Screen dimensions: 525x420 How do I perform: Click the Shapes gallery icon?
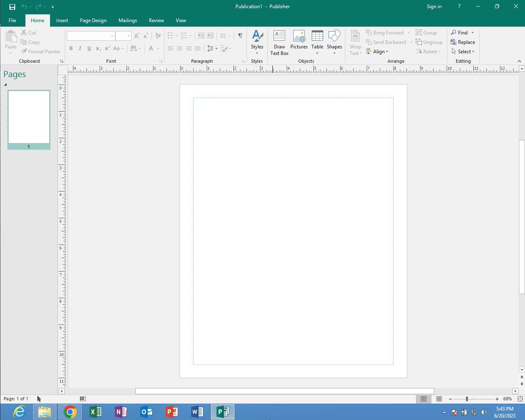(334, 37)
